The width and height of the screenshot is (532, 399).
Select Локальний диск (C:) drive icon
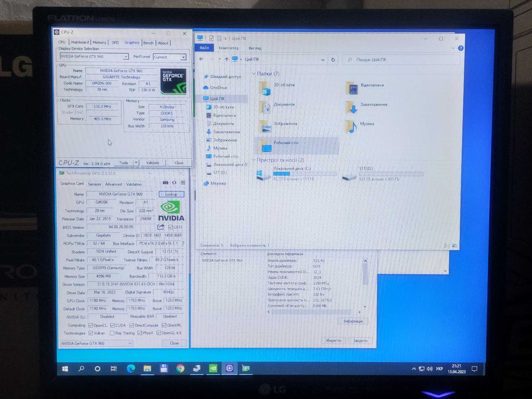point(263,175)
